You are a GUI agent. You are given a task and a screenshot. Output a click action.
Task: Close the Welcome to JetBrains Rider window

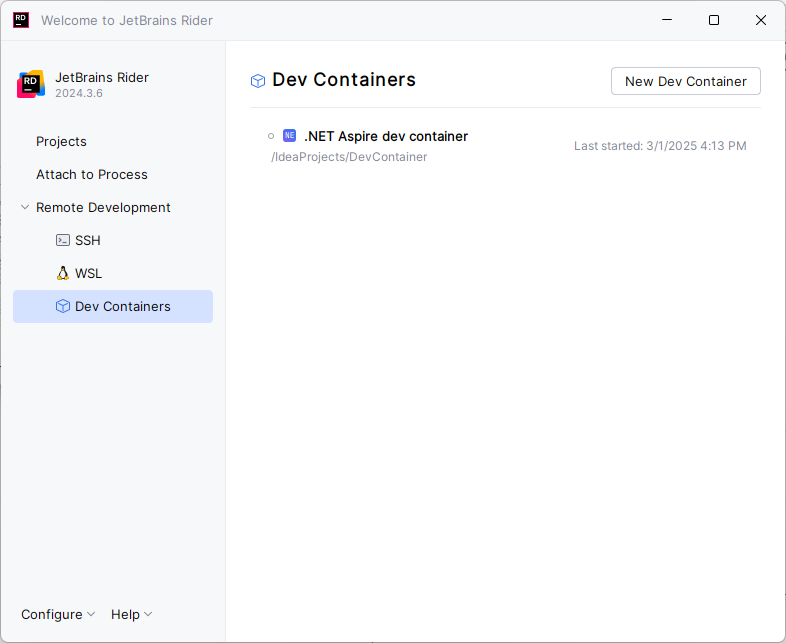tap(760, 20)
